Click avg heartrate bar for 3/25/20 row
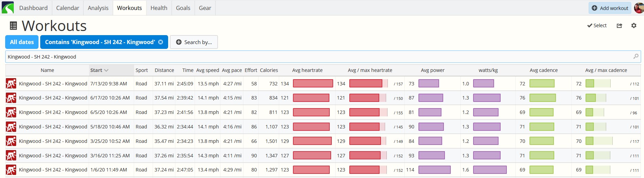 click(x=312, y=141)
